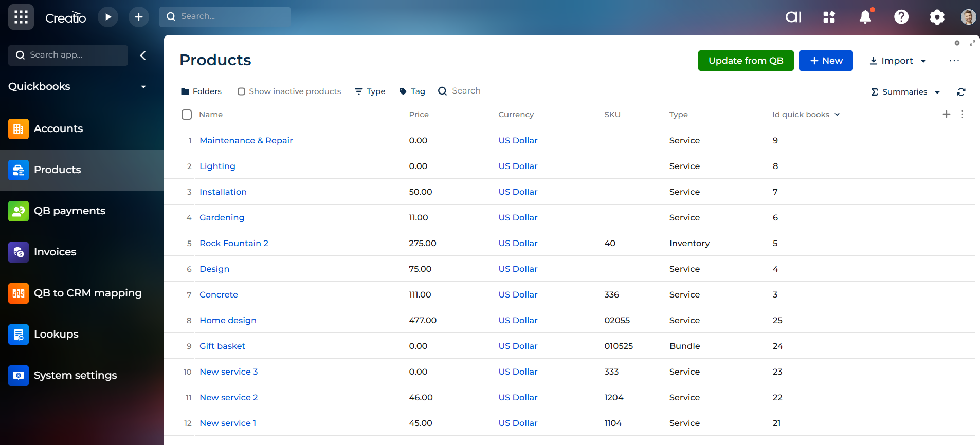Open US Dollar currency for Lighting
980x445 pixels.
tap(518, 166)
